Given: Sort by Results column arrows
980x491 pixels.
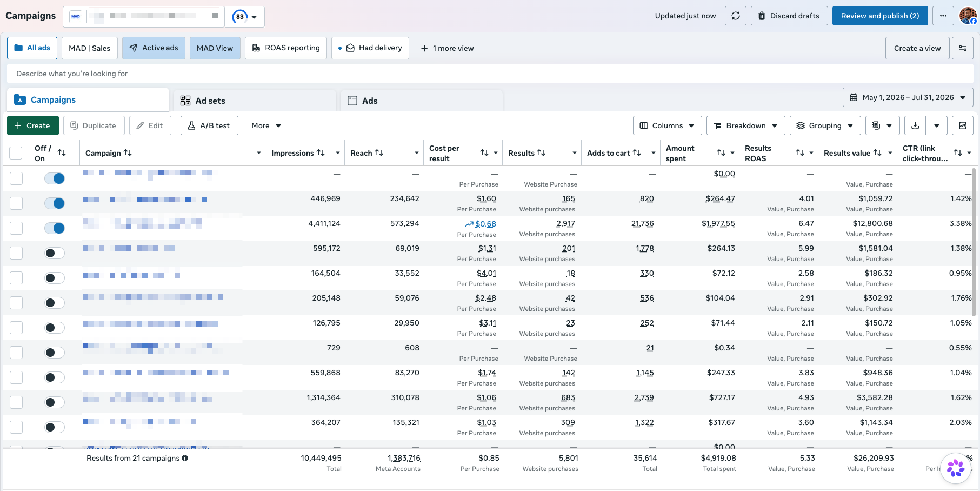Looking at the screenshot, I should 541,153.
